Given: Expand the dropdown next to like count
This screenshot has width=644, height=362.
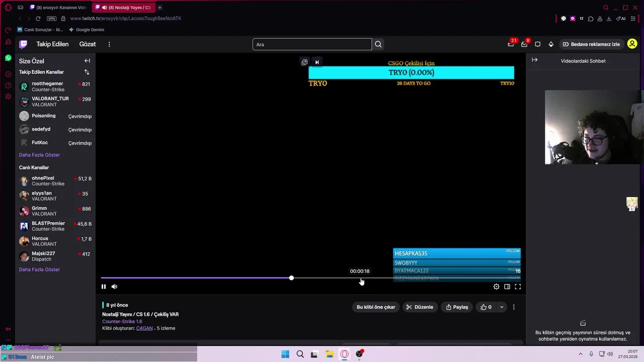Looking at the screenshot, I should pos(502,307).
